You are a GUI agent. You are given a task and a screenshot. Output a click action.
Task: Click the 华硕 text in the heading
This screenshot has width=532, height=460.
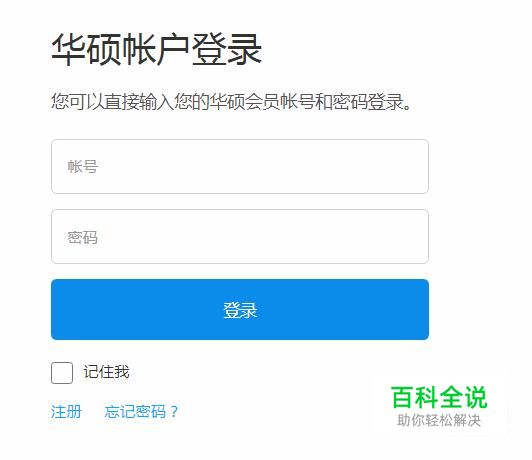tap(86, 50)
